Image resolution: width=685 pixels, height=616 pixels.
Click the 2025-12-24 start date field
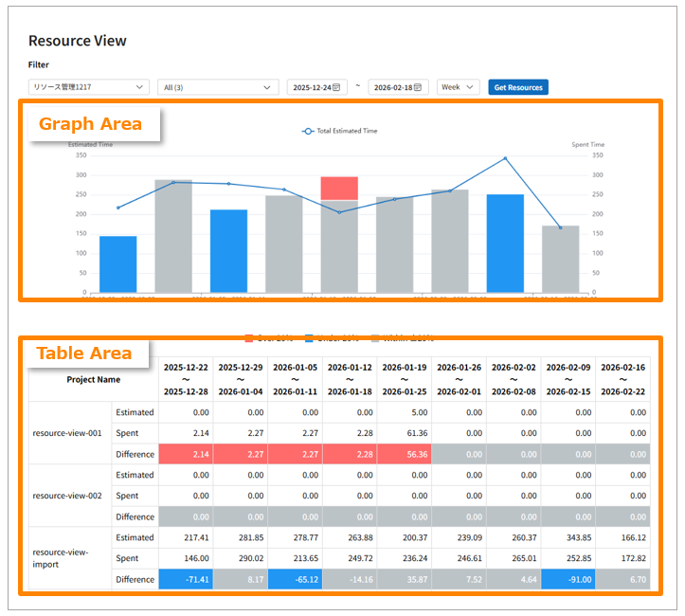311,87
